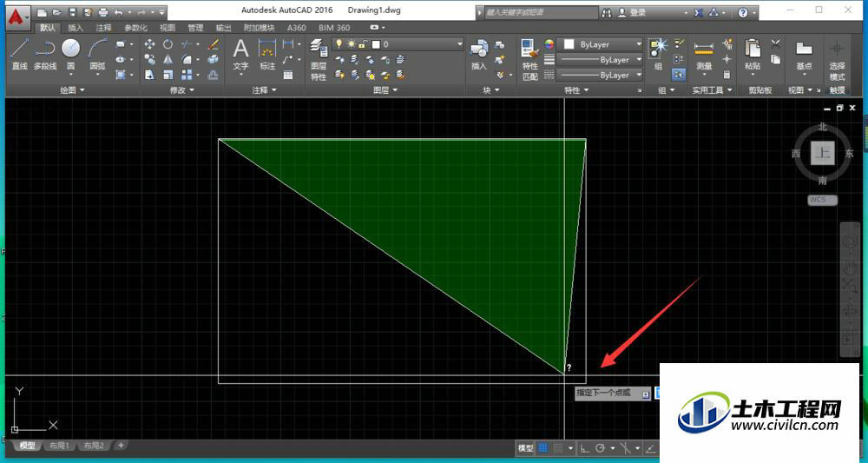Toggle layer lock padlock icon
Viewport: 868px width, 463px height.
(x=363, y=43)
